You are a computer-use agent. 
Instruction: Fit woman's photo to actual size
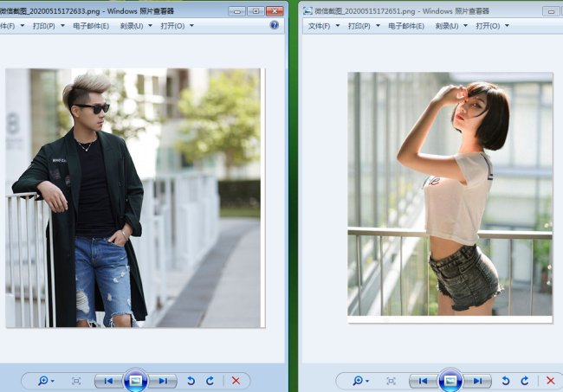[391, 381]
